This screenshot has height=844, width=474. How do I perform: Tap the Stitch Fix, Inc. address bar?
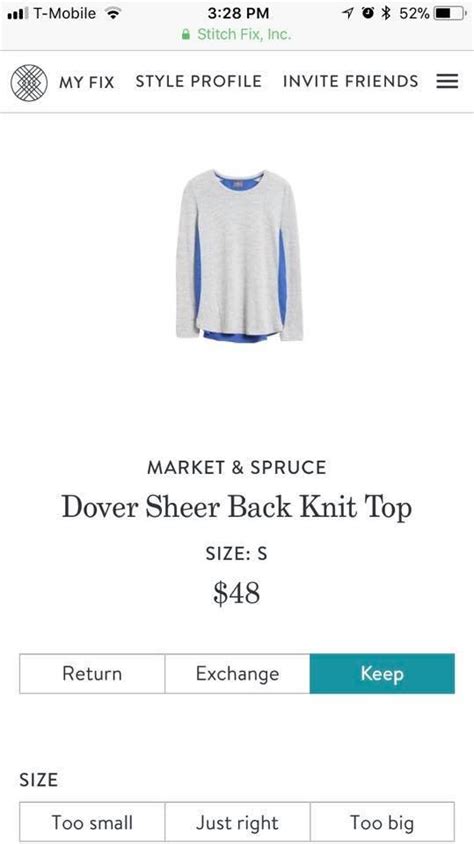pyautogui.click(x=237, y=34)
